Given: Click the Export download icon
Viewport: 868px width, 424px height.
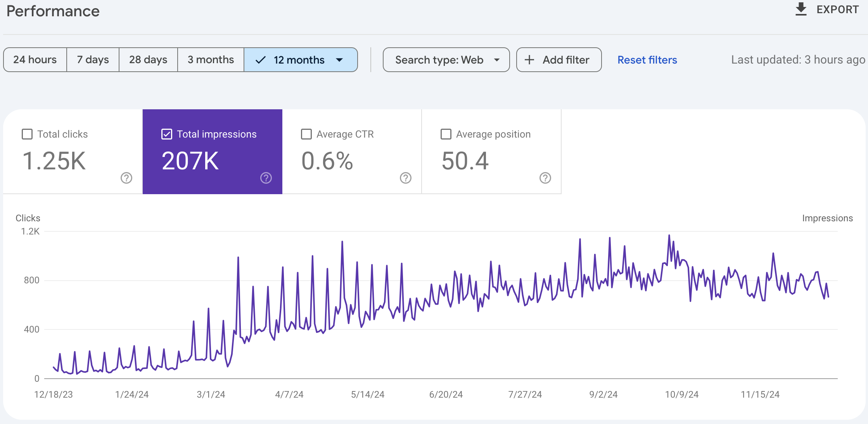Looking at the screenshot, I should [x=801, y=9].
